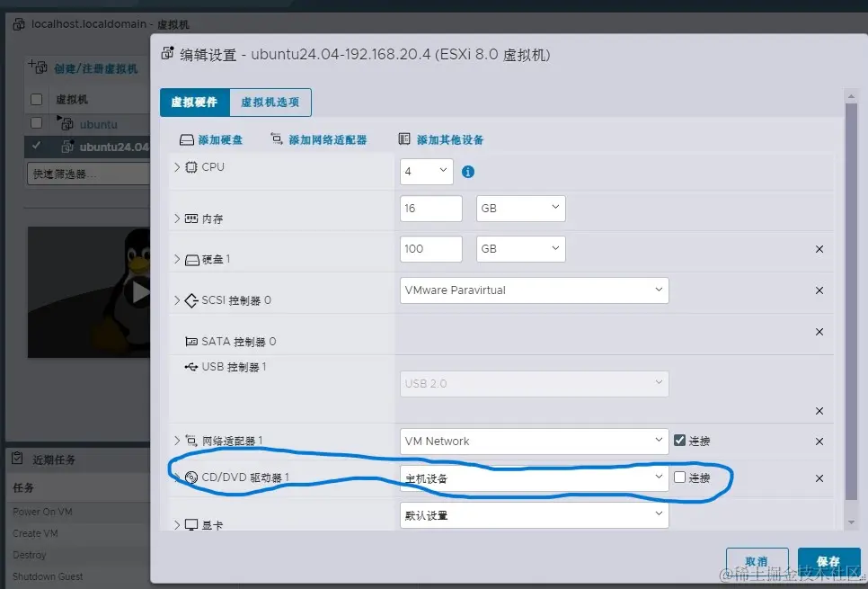Image resolution: width=868 pixels, height=589 pixels.
Task: Click the Add other device icon
Action: (404, 138)
